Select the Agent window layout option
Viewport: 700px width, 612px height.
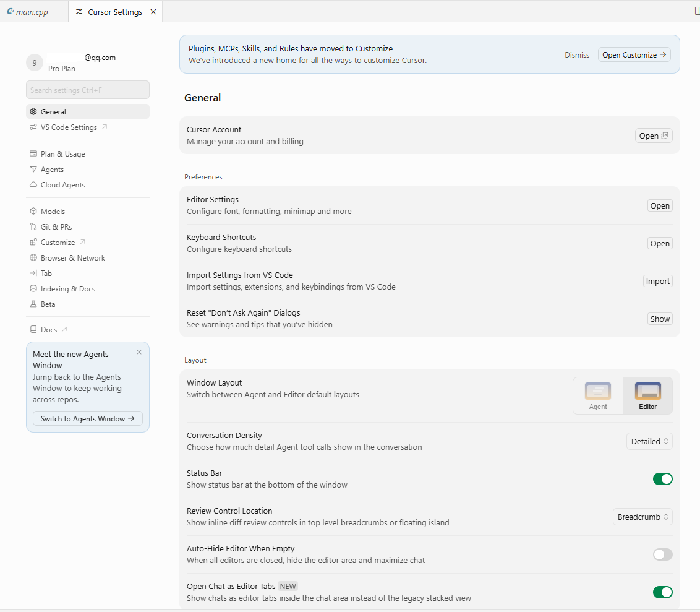(x=598, y=396)
